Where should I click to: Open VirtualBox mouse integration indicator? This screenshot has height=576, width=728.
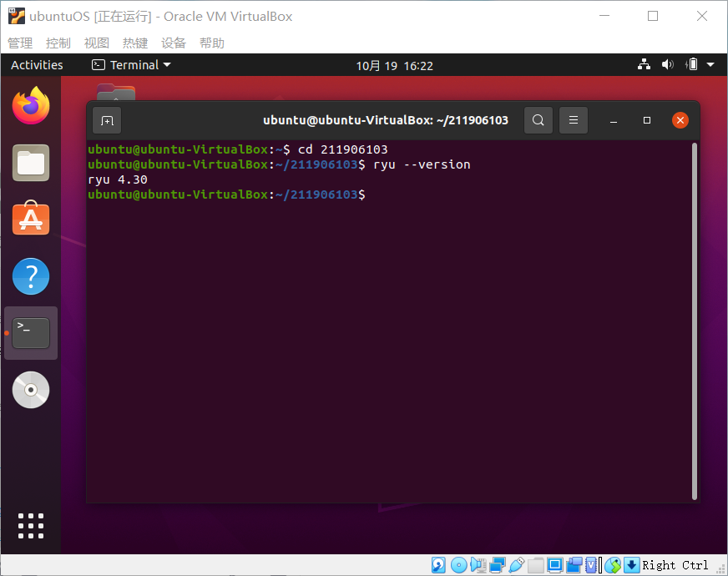tap(613, 565)
